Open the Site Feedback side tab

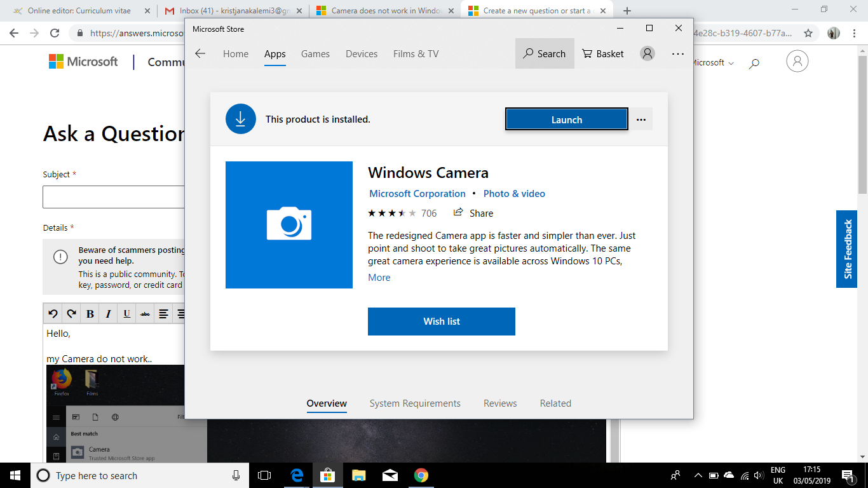point(846,249)
